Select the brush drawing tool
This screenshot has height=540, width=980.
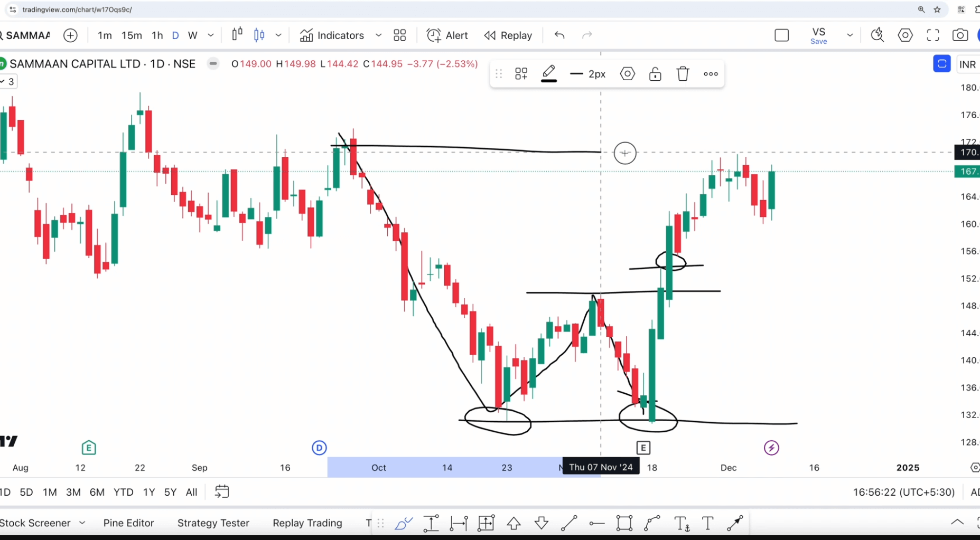click(404, 524)
